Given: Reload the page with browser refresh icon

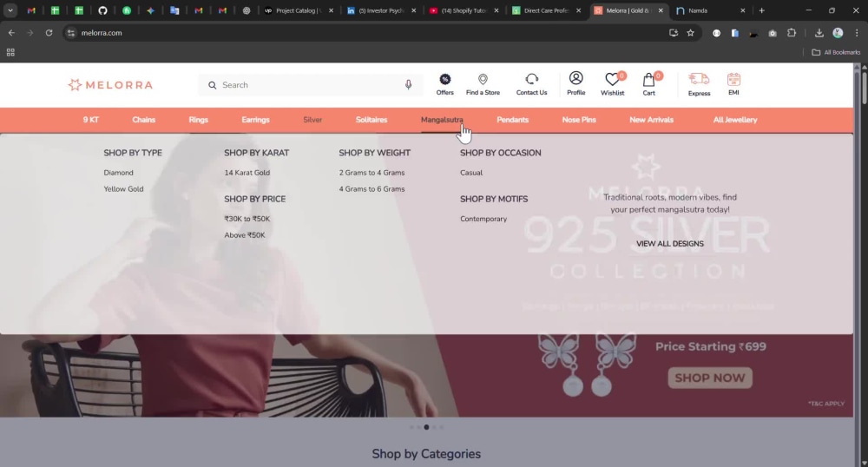Looking at the screenshot, I should [x=49, y=33].
